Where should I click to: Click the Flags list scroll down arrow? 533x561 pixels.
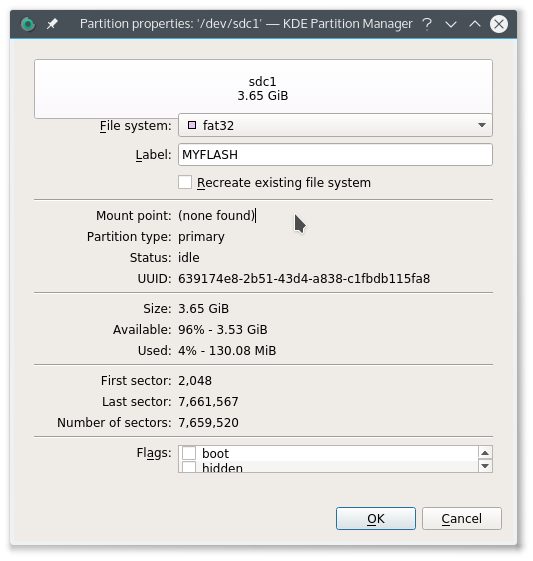(485, 466)
